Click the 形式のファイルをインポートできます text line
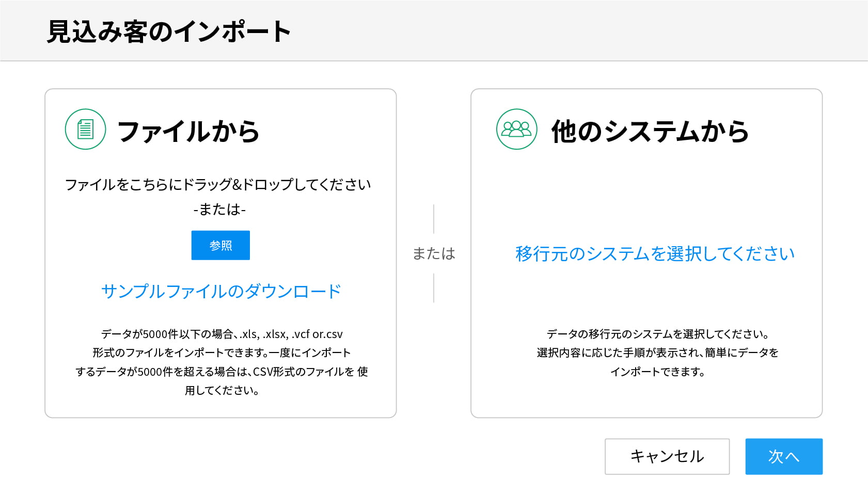 point(222,353)
